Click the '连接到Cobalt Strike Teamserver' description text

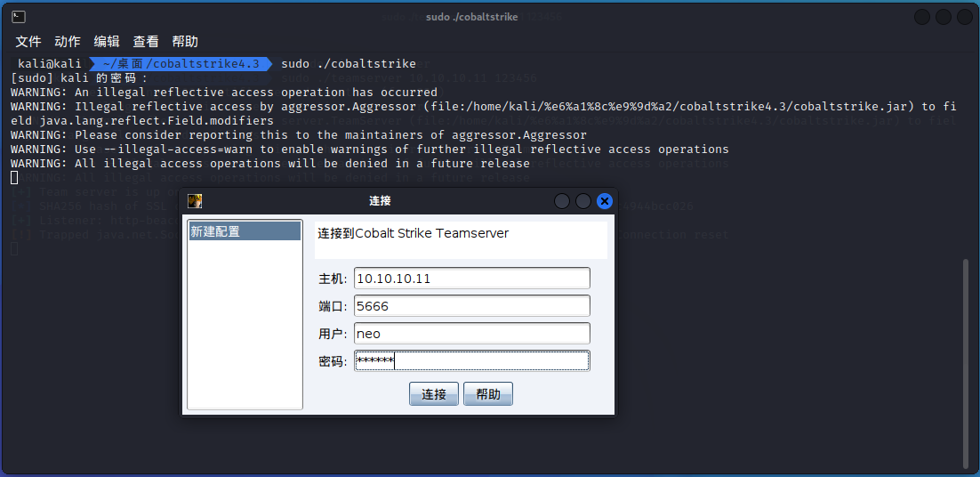(414, 233)
